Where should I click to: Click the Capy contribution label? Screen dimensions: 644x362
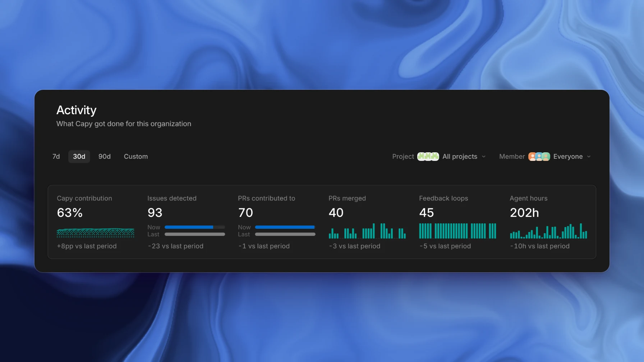pyautogui.click(x=84, y=198)
